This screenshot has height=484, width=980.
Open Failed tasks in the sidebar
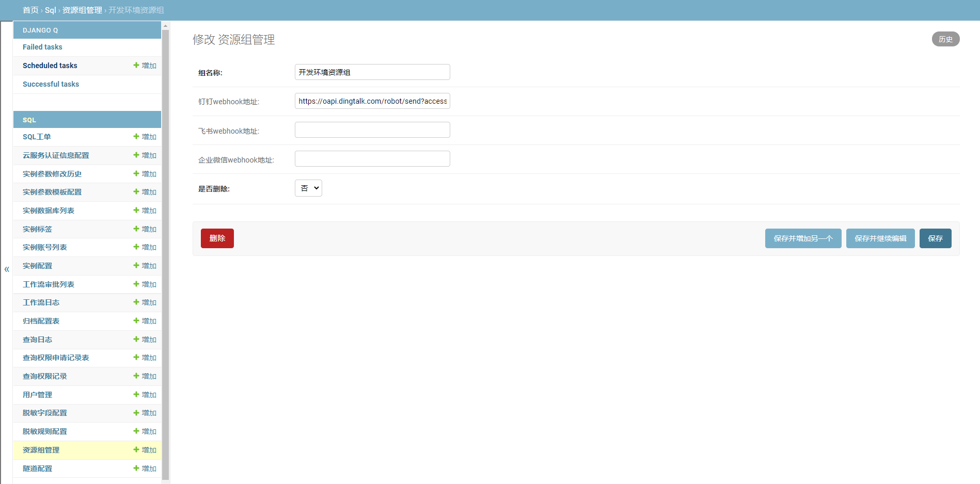(x=42, y=47)
